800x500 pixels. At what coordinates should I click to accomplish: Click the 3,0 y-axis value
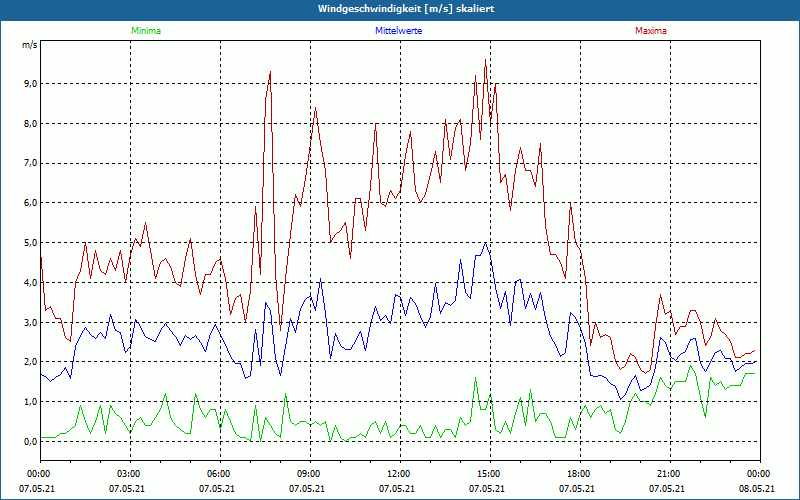tap(30, 322)
